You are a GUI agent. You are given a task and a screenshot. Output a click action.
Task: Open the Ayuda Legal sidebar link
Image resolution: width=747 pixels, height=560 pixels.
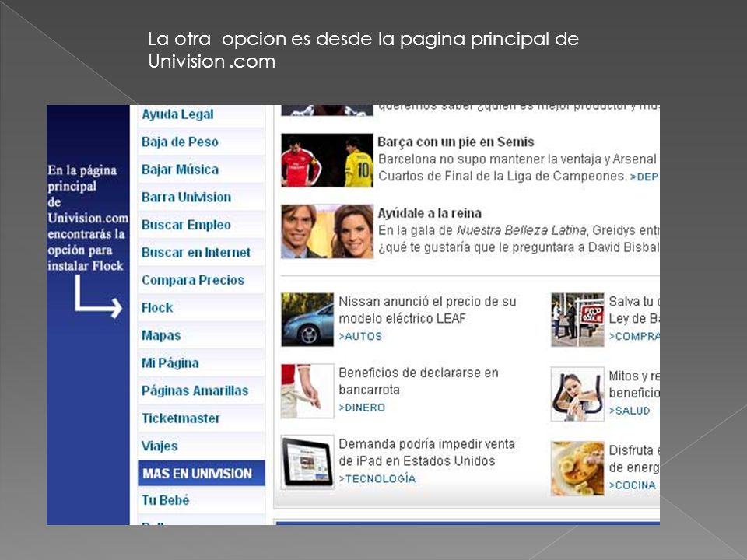coord(177,114)
